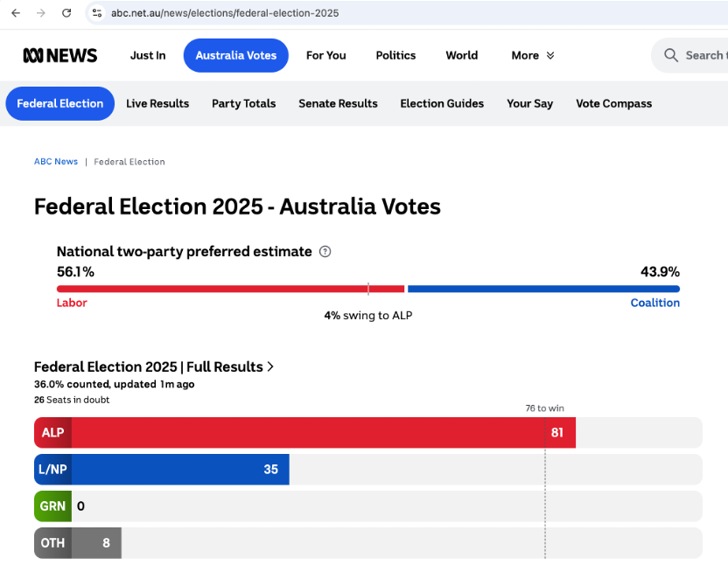Open the Senate Results tab

[338, 103]
